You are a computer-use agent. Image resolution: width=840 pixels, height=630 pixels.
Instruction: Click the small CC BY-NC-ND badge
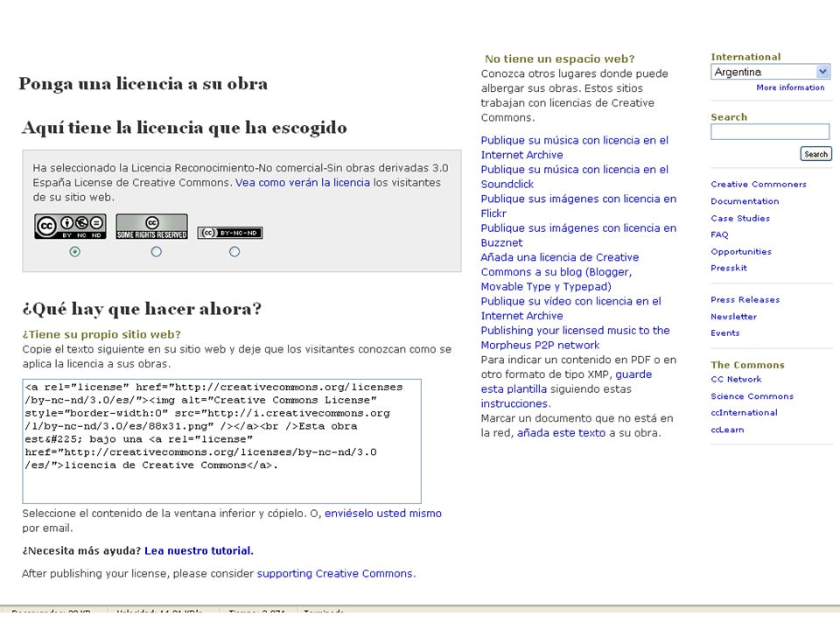pos(230,233)
